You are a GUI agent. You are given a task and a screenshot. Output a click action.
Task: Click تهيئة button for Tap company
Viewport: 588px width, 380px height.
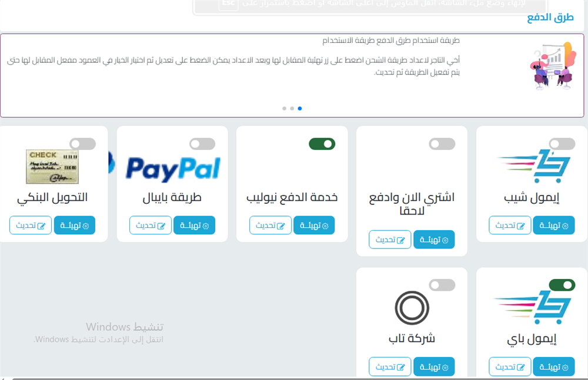434,366
